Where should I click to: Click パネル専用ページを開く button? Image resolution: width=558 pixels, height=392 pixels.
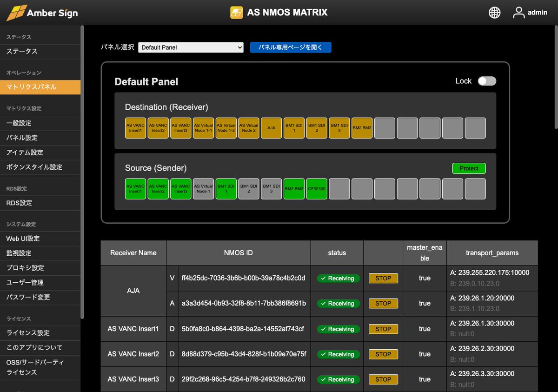click(x=291, y=47)
